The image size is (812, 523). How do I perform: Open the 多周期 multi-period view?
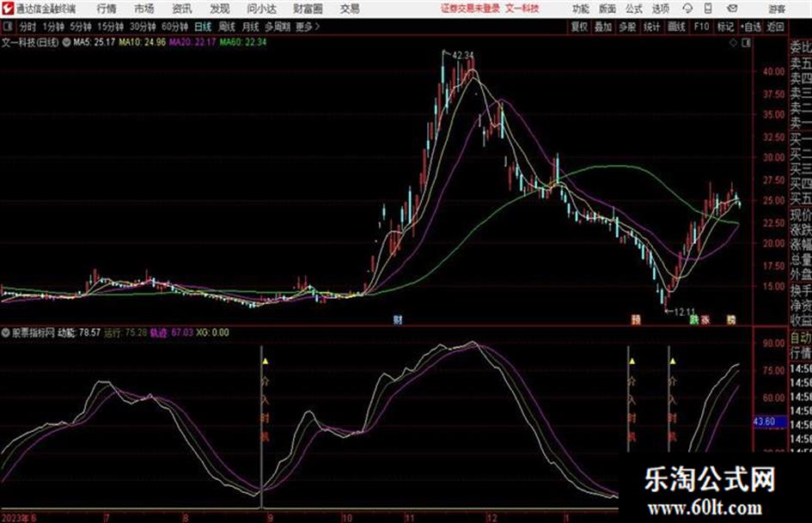278,27
